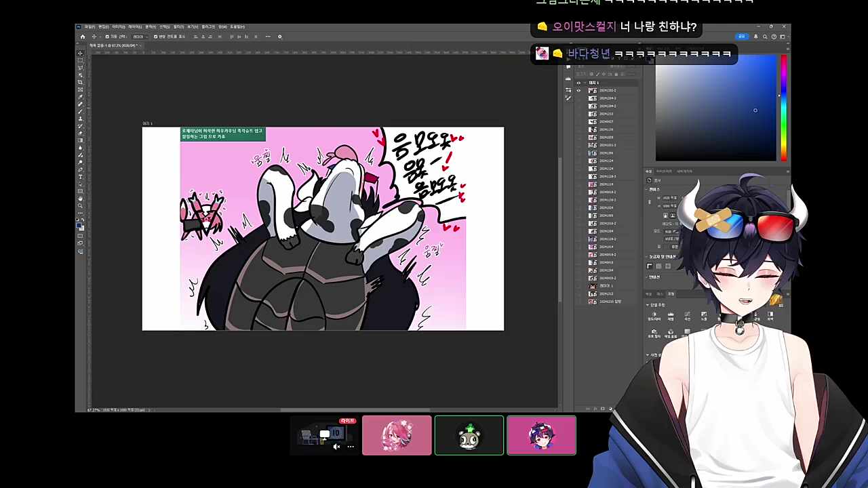Click the fx layer style icon

[595, 409]
